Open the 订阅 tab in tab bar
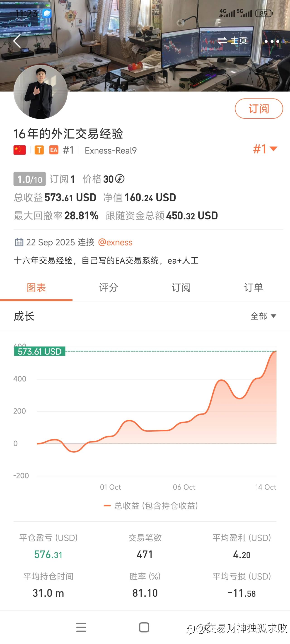 pyautogui.click(x=181, y=288)
